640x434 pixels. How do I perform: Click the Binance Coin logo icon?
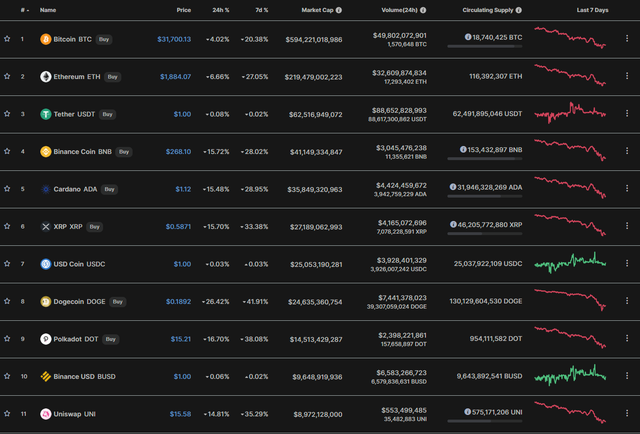point(46,151)
